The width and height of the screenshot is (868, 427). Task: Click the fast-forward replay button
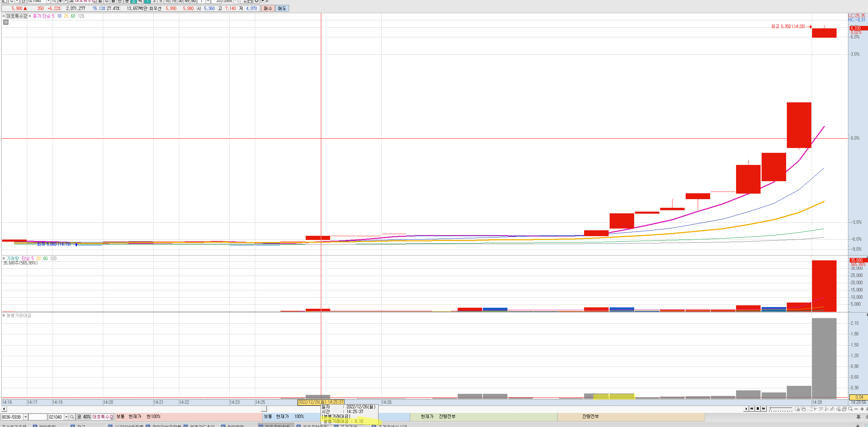(764, 409)
